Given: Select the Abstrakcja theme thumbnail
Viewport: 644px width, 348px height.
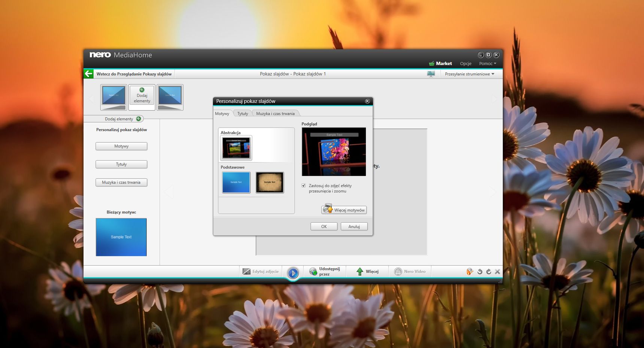Looking at the screenshot, I should click(236, 148).
